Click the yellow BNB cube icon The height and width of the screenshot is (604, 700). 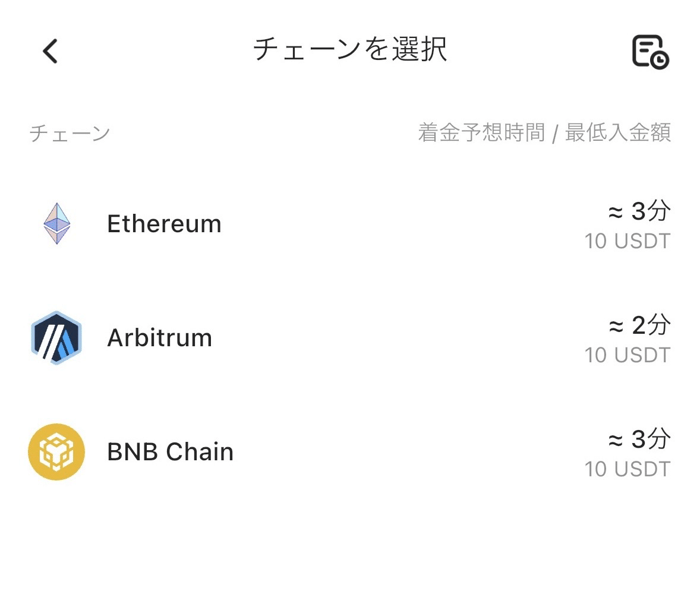(x=56, y=451)
